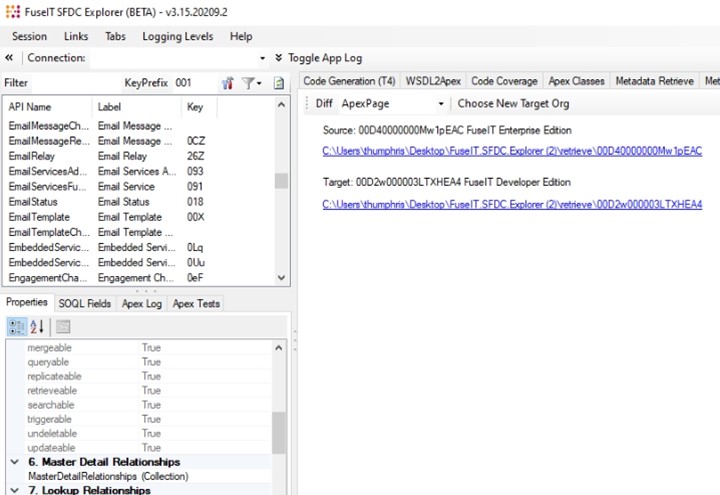The image size is (720, 495).
Task: Click the KeyPrefix input field
Action: pos(194,83)
